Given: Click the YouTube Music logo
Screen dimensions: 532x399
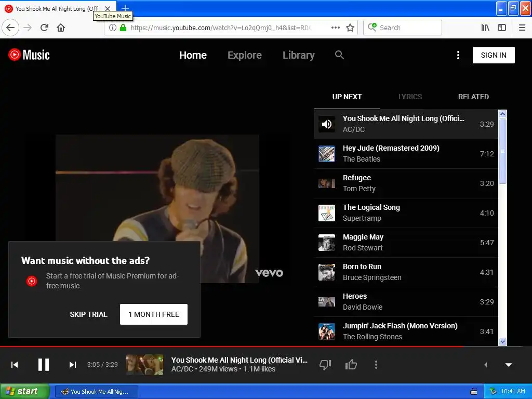Looking at the screenshot, I should point(29,55).
